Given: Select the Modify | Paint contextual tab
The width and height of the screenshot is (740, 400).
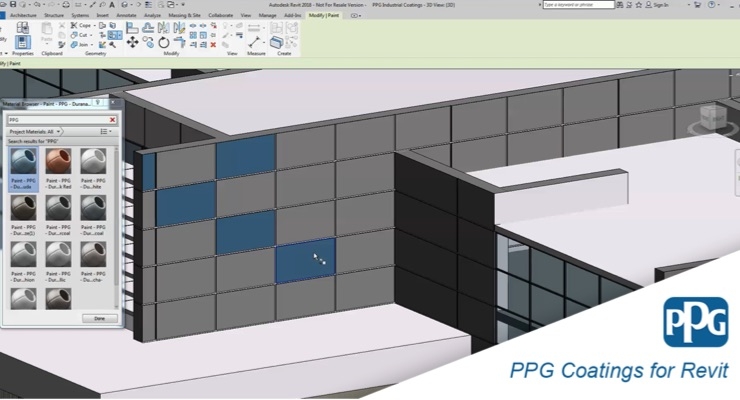Looking at the screenshot, I should click(324, 16).
